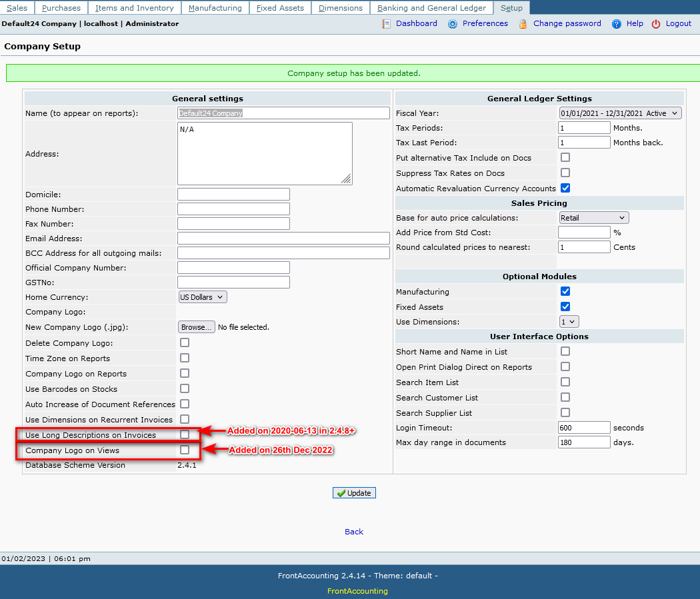Open the Dashboard link
This screenshot has height=599, width=700.
[x=417, y=23]
